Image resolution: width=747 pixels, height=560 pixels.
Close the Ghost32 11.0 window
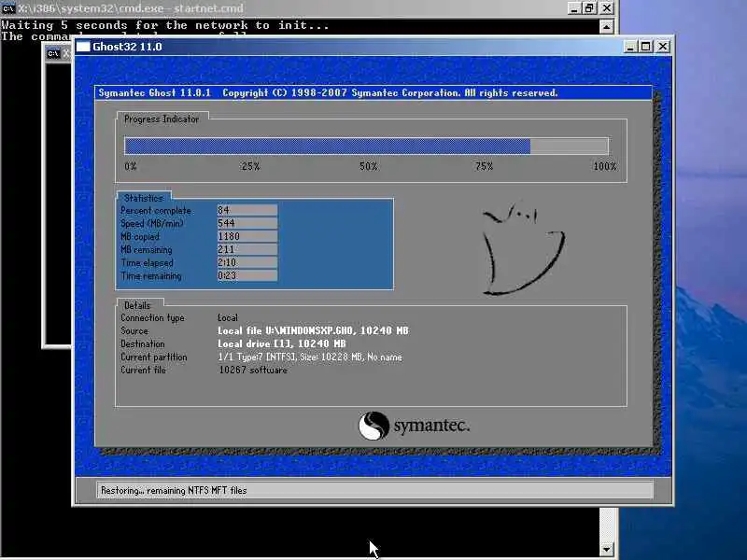coord(663,46)
